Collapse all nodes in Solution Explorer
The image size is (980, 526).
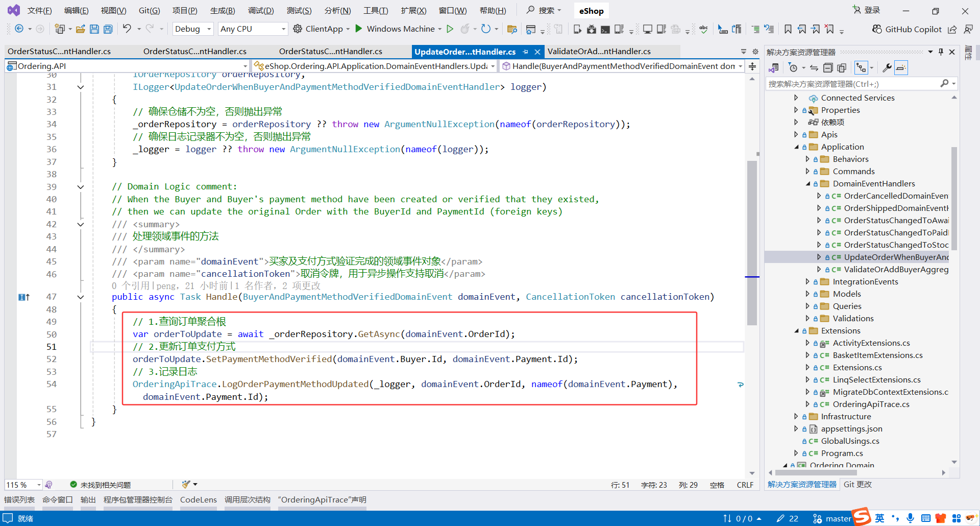(828, 68)
